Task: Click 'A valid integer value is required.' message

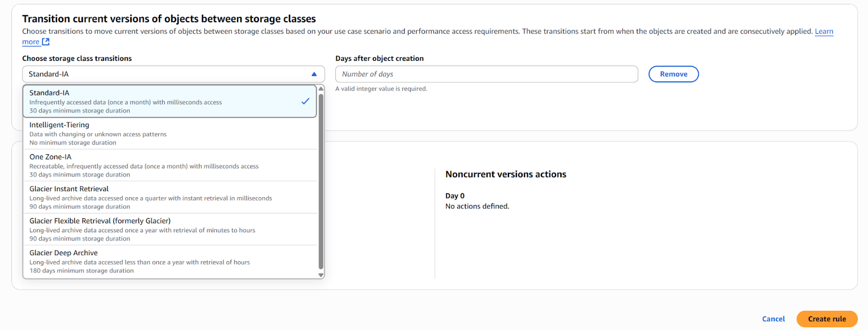Action: pyautogui.click(x=381, y=89)
